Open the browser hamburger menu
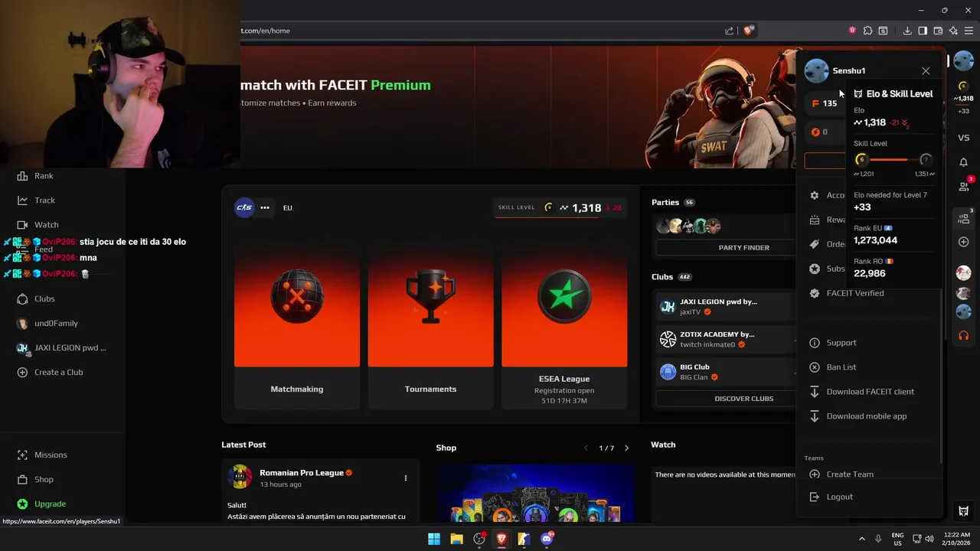980x551 pixels. 969,31
